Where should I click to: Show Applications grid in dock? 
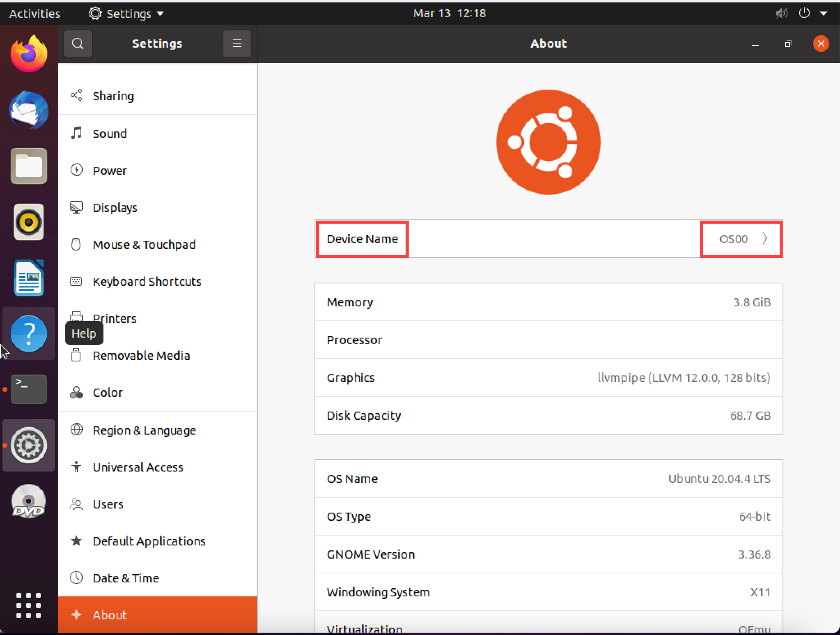(29, 605)
